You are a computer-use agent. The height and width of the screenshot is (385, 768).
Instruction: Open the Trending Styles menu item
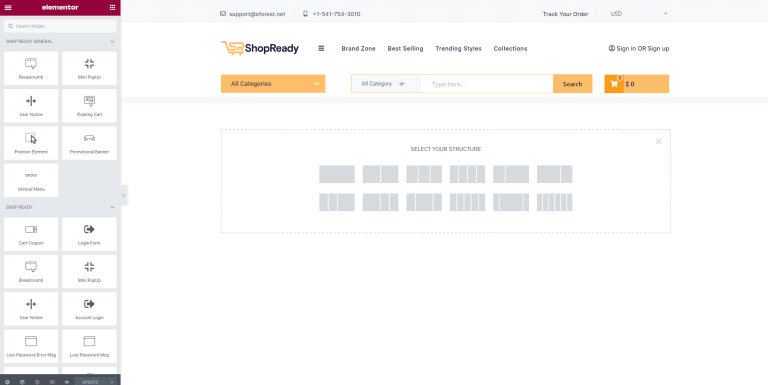(458, 48)
